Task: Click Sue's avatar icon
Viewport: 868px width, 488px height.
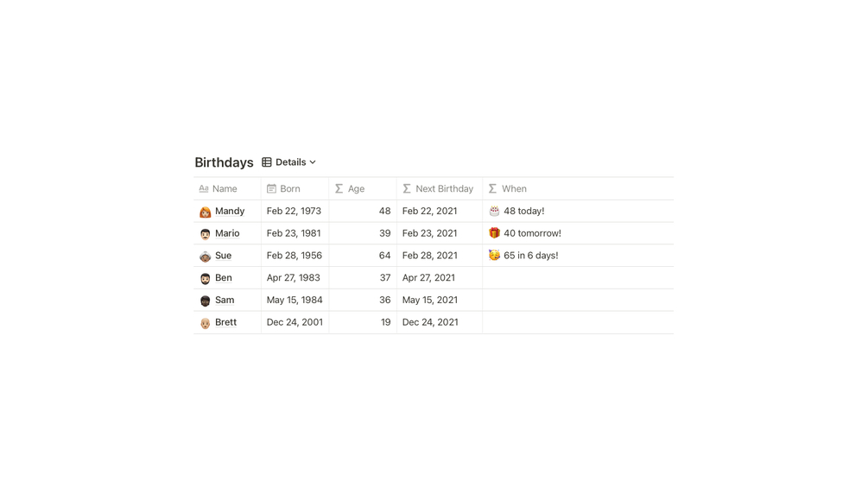Action: click(205, 257)
